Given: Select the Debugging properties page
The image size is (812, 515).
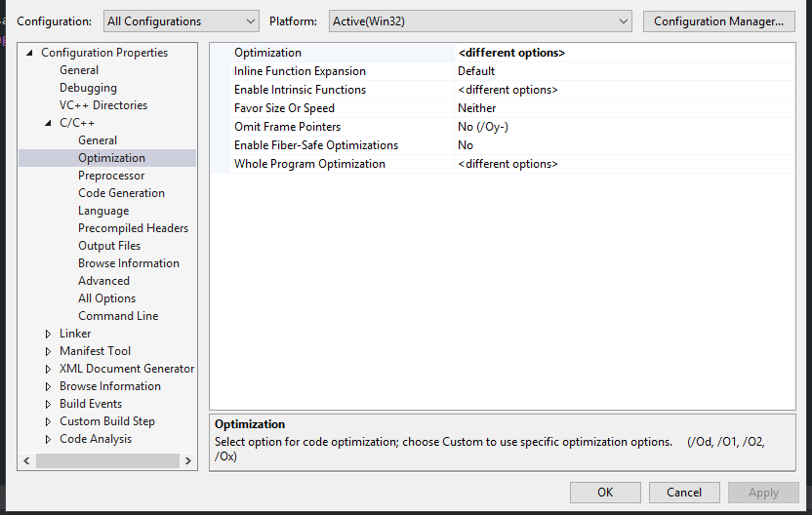Looking at the screenshot, I should point(88,88).
